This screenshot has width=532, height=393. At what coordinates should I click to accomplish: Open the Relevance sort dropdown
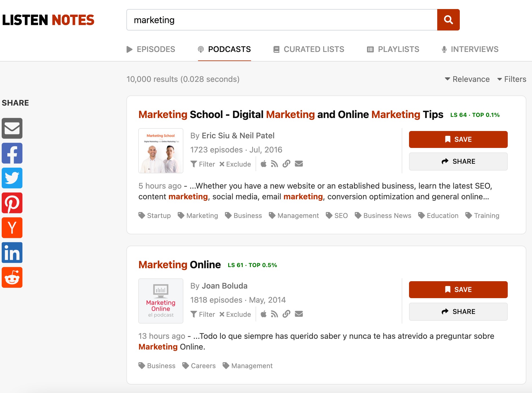click(467, 79)
